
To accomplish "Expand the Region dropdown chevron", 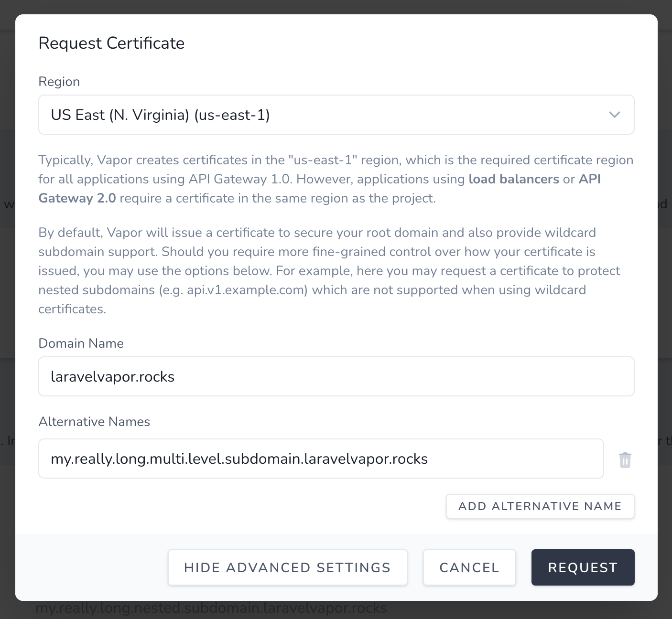I will coord(614,115).
